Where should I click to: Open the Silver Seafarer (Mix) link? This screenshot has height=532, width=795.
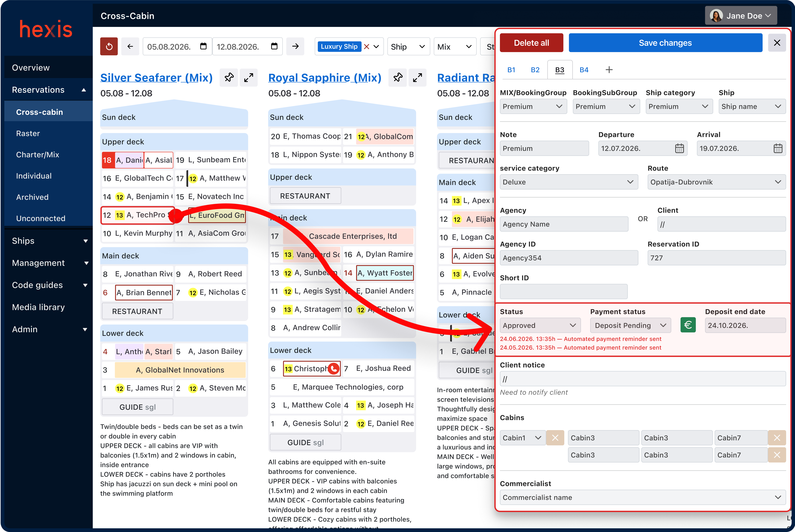156,78
